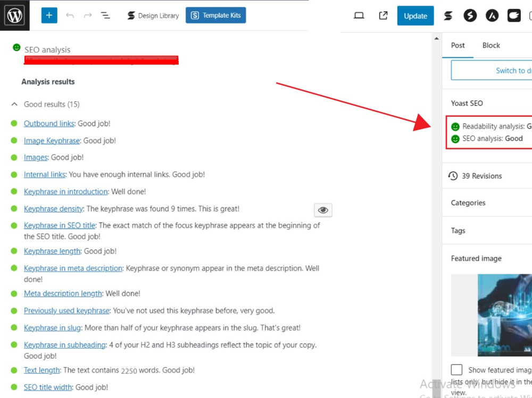Click the revisions clock icon

453,176
